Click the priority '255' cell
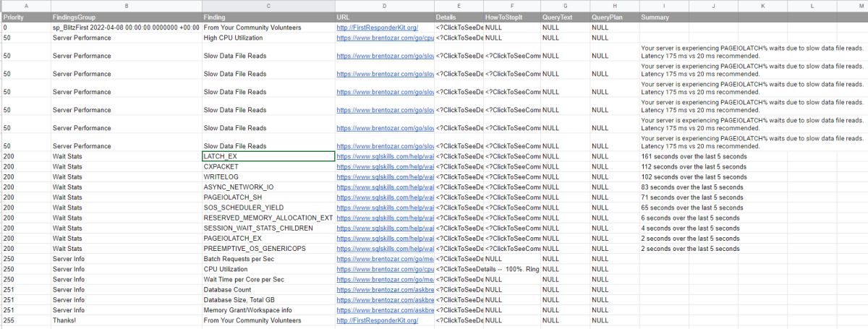The image size is (868, 329). (x=25, y=320)
